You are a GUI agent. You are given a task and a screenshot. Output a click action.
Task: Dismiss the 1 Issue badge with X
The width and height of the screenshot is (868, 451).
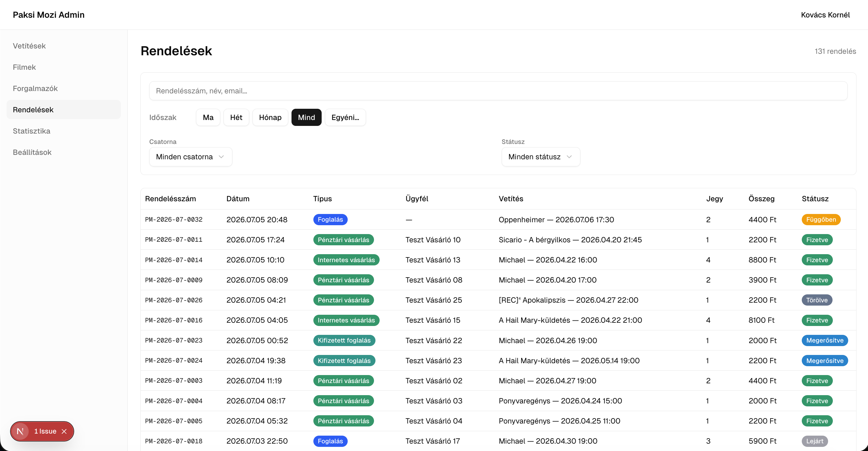pos(64,431)
